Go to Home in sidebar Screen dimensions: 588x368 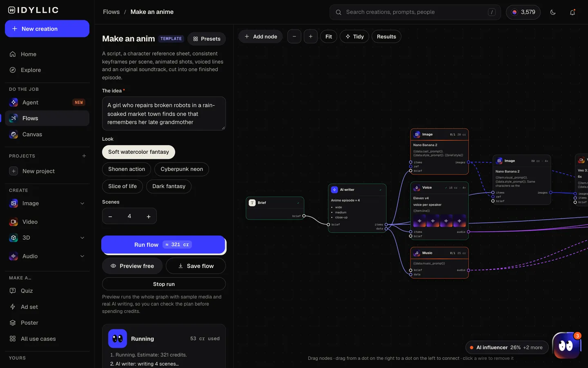47,54
